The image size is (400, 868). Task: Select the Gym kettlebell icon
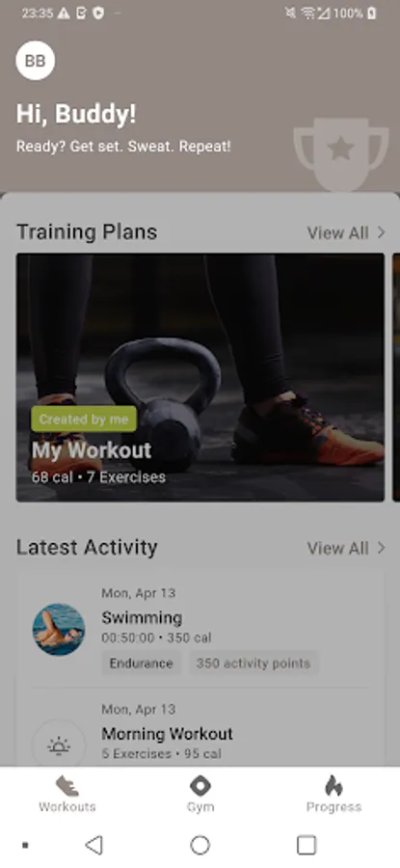200,785
